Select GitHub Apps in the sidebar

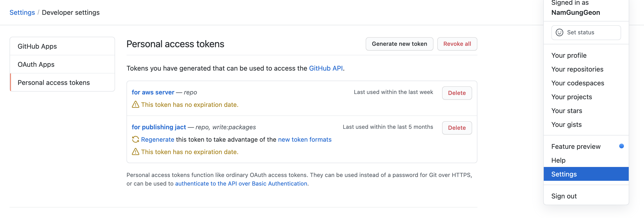point(37,46)
